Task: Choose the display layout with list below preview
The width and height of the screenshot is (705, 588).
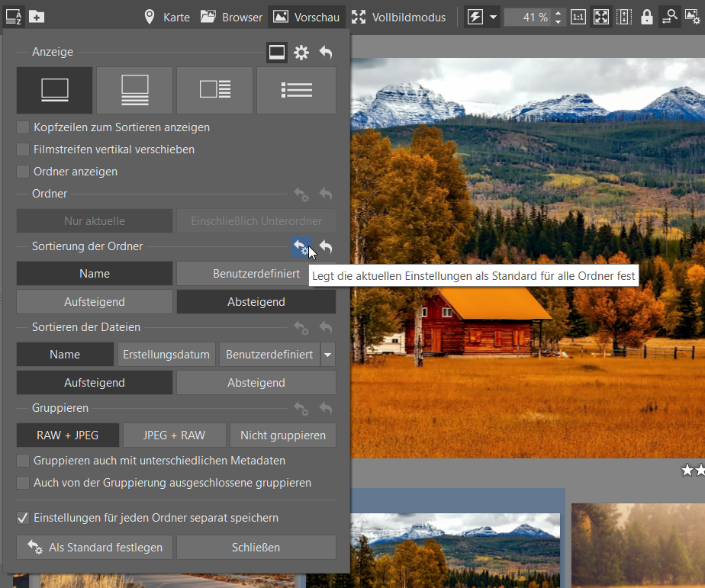Action: pyautogui.click(x=134, y=90)
